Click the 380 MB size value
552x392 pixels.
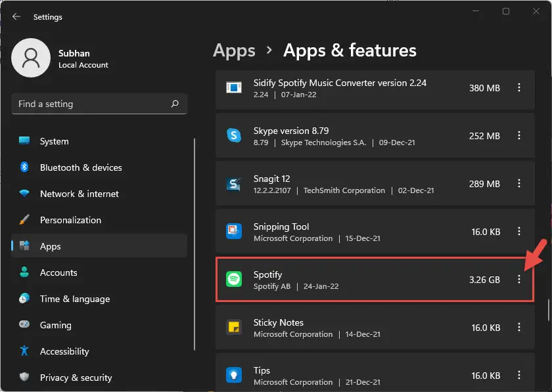[484, 88]
